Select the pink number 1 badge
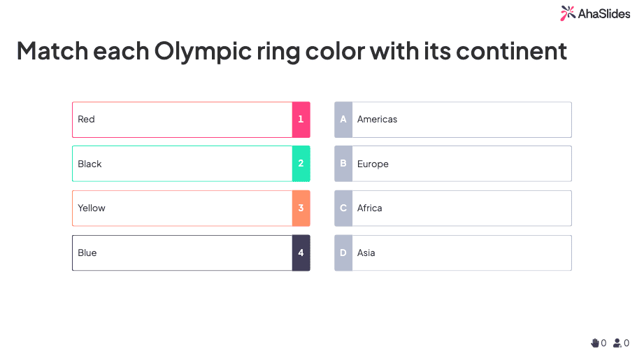This screenshot has width=644, height=361. (x=301, y=120)
